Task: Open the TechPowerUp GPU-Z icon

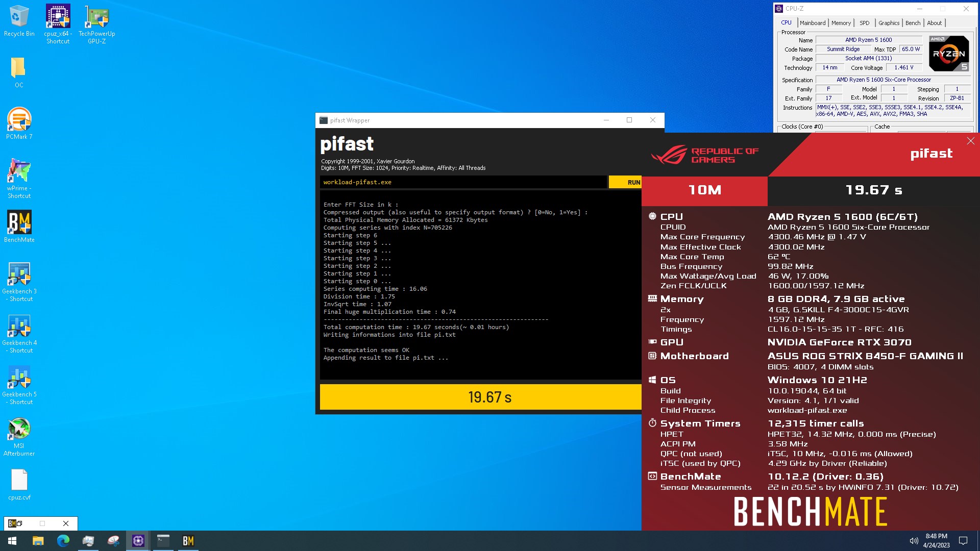Action: click(96, 24)
